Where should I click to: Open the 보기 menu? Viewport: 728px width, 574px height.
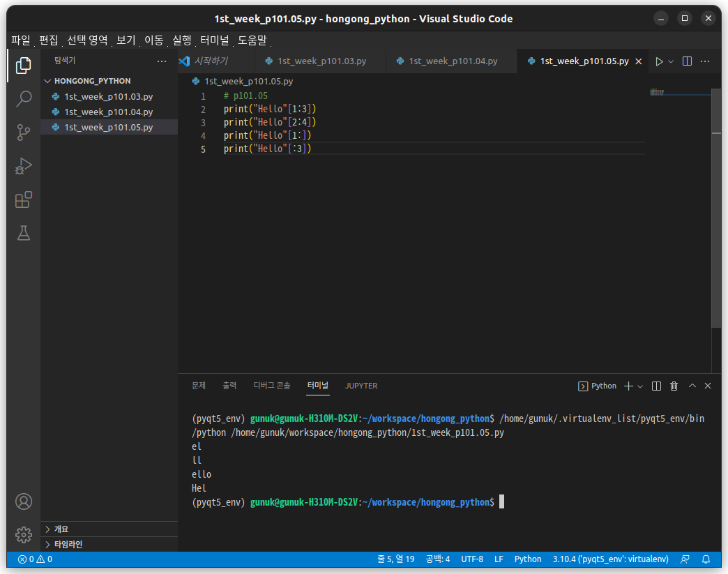click(126, 40)
